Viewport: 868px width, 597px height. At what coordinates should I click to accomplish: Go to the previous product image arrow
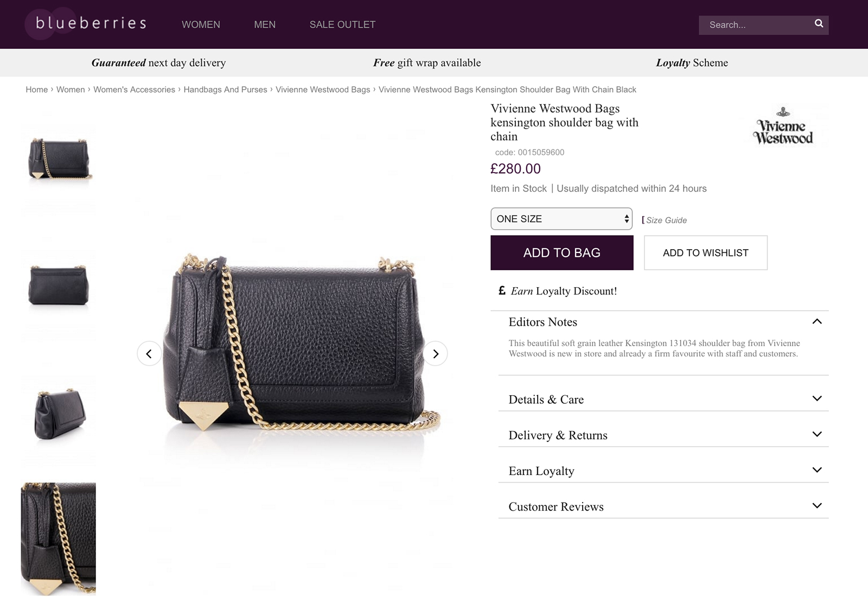[x=149, y=353]
